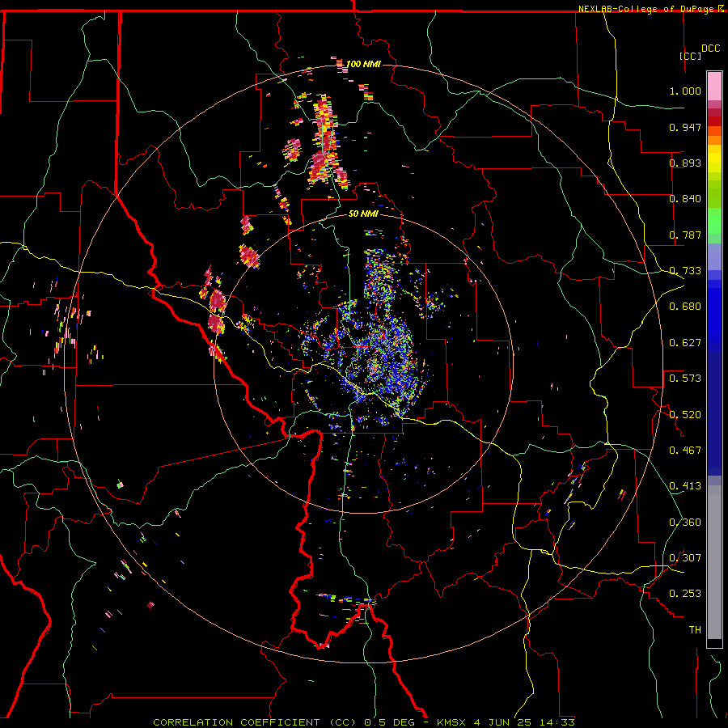
Task: Click the 0.573 color scale value
Action: (685, 379)
